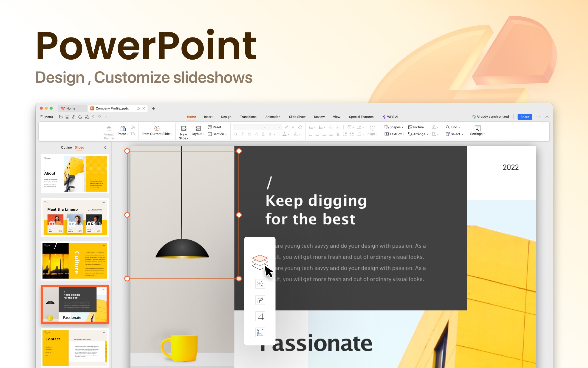Start slideshow From Current Slide
This screenshot has height=368, width=588.
click(x=157, y=131)
